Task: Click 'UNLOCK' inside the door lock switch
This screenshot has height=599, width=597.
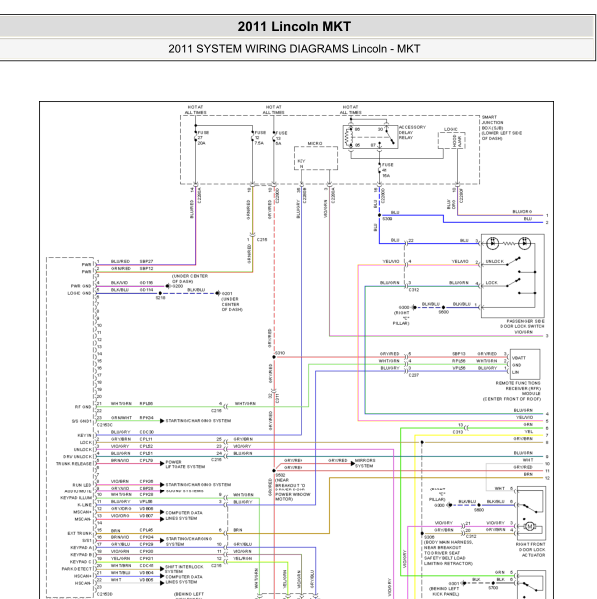Action: pos(495,262)
